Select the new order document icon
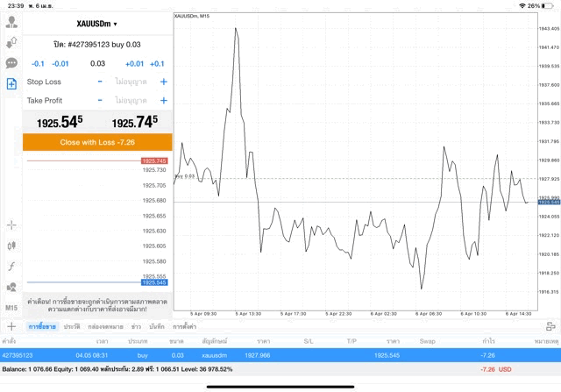 11,84
